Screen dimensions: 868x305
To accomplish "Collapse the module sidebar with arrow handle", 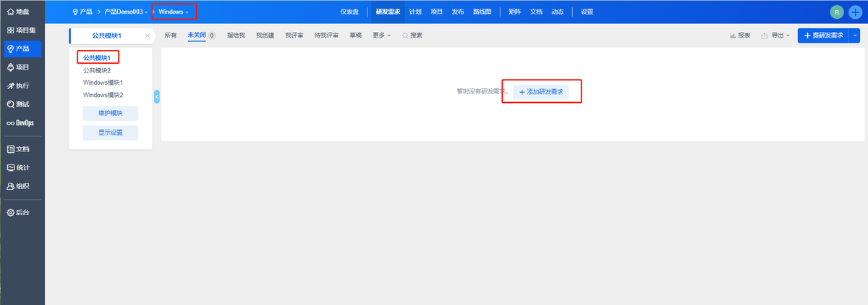I will click(157, 96).
